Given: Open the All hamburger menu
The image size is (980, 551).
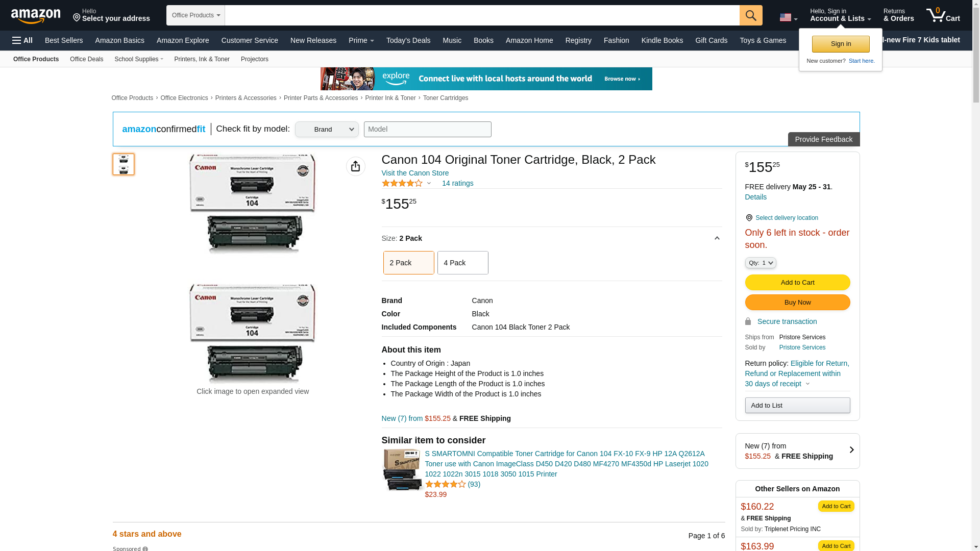Looking at the screenshot, I should click(x=22, y=40).
